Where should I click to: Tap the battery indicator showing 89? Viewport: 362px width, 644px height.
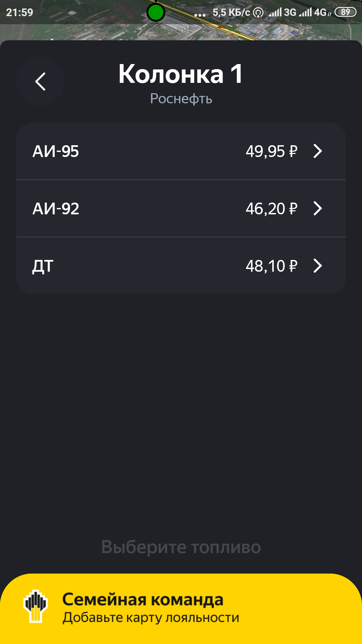coord(345,12)
